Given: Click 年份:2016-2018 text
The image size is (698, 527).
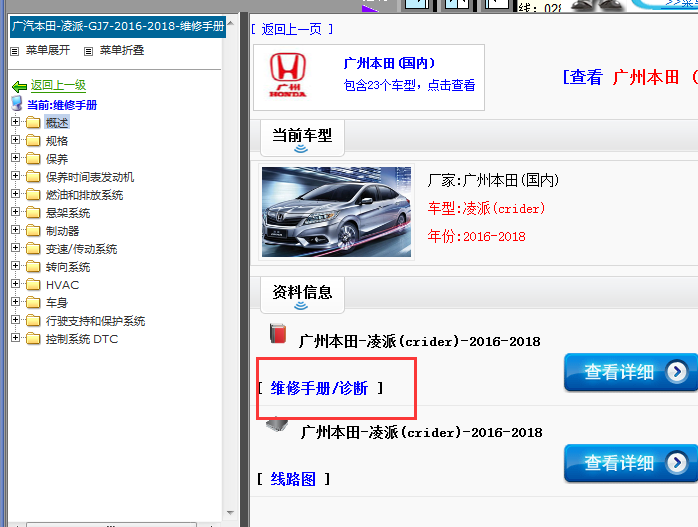Looking at the screenshot, I should [477, 236].
